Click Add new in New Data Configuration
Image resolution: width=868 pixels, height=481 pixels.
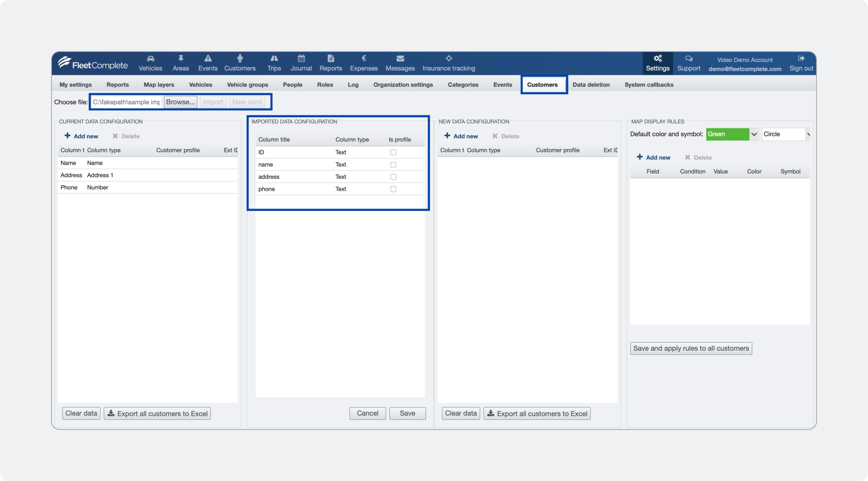pyautogui.click(x=461, y=136)
